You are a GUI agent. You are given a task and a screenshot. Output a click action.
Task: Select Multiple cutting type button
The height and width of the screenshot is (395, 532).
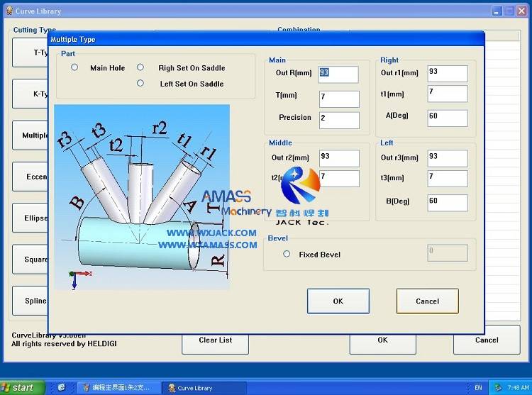click(x=31, y=135)
